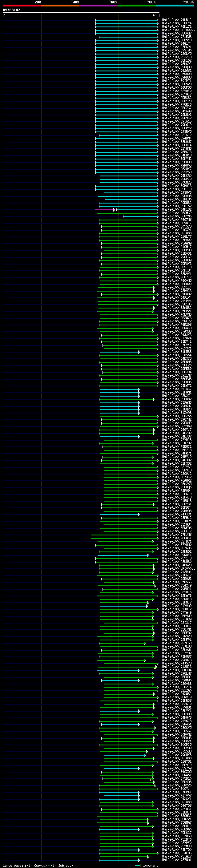This screenshot has height=868, width=197.
Task: Click the UniRef100_C9P451 label
Action: pyautogui.click(x=176, y=725)
